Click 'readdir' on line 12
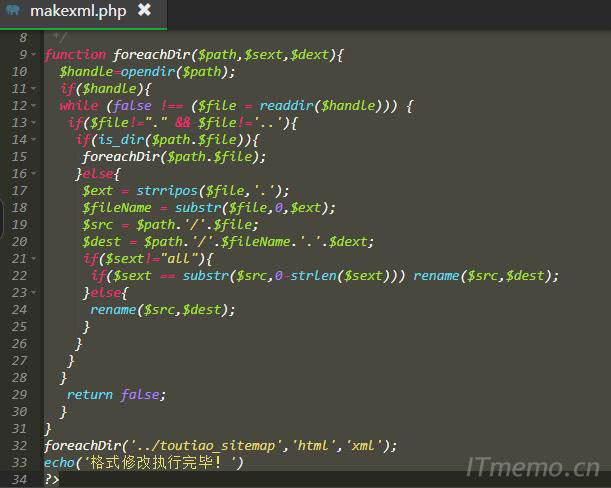The height and width of the screenshot is (488, 611). pyautogui.click(x=286, y=106)
